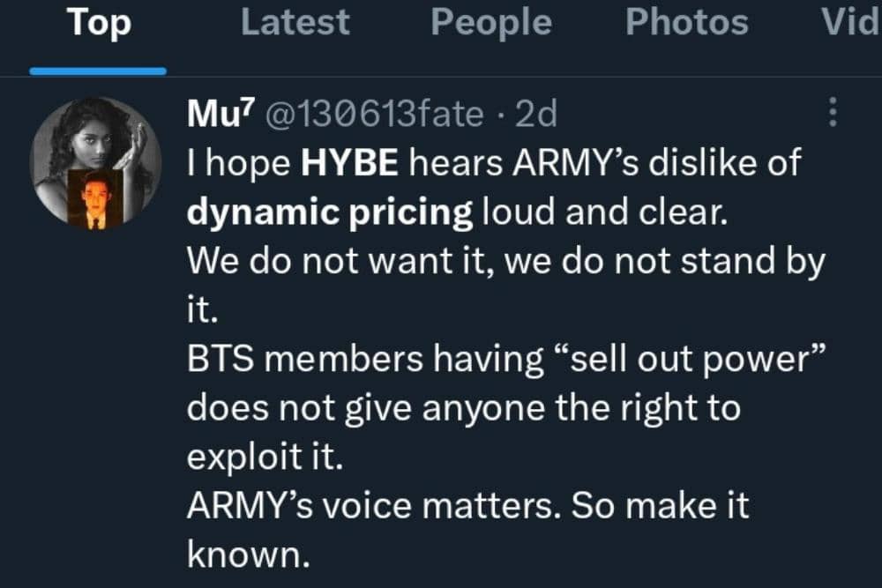Image resolution: width=882 pixels, height=588 pixels.
Task: Click the "ARMY's voice matters" sentence
Action: (x=372, y=507)
